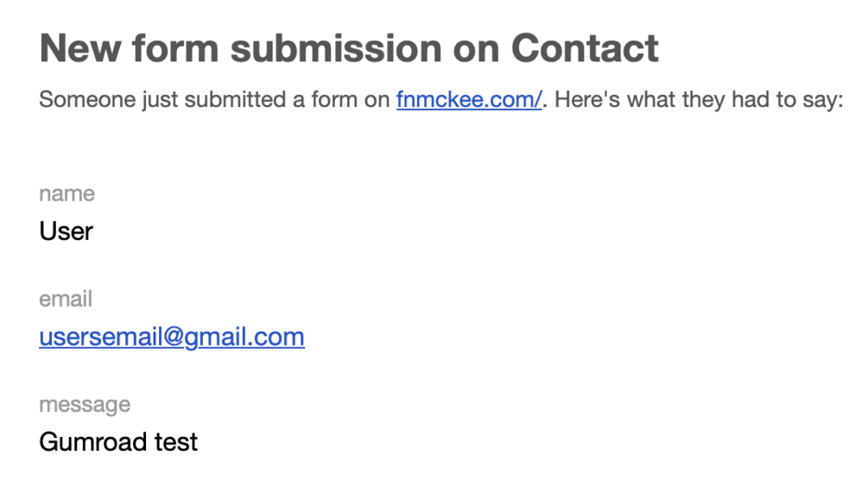Select the 'Gumroad test' message text
This screenshot has width=868, height=488.
pos(118,441)
